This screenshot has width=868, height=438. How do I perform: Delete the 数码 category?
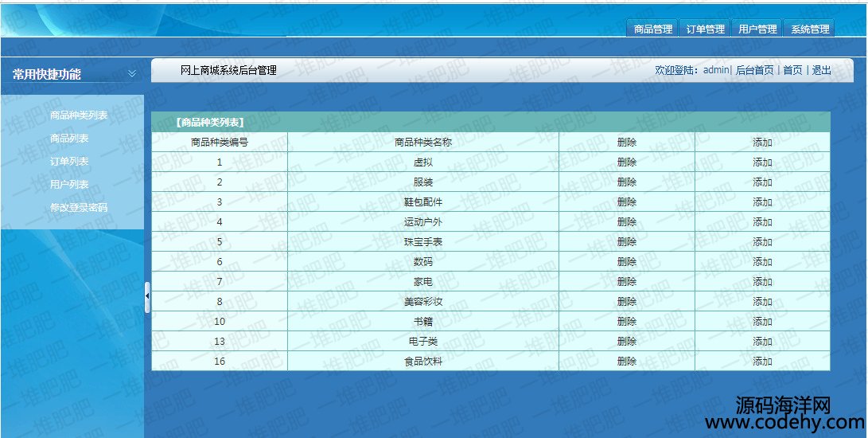[627, 262]
